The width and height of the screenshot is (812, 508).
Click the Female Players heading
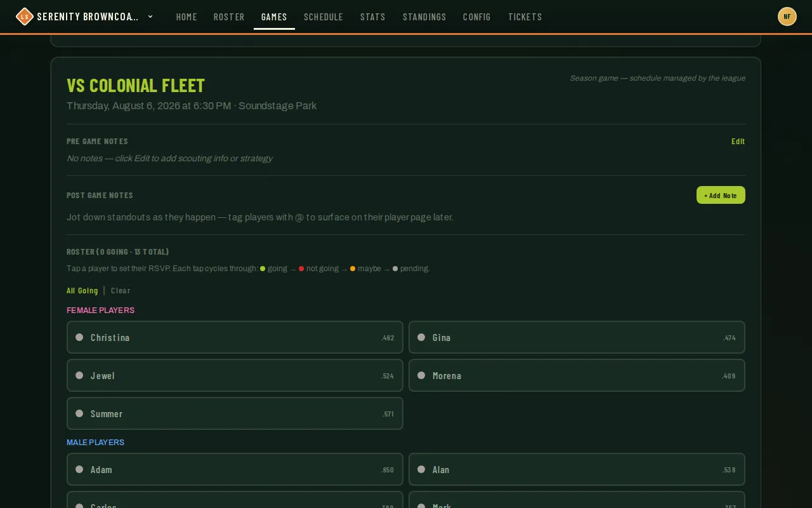100,311
